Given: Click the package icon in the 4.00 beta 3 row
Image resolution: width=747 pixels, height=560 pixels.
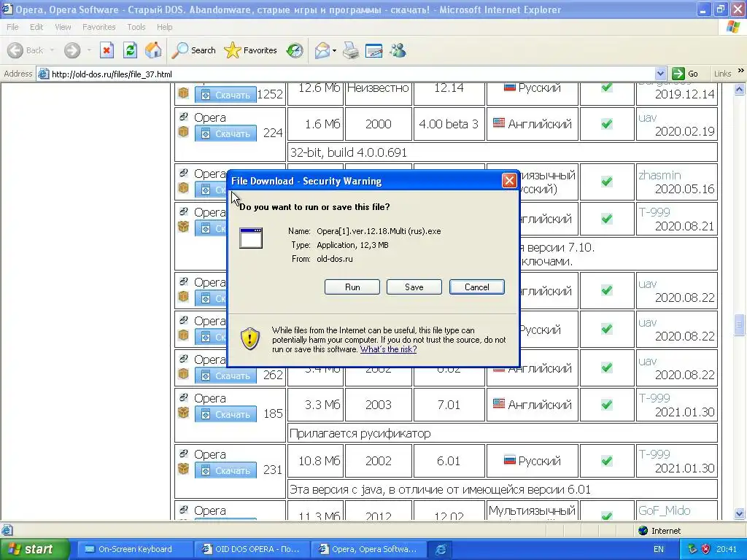Looking at the screenshot, I should click(183, 131).
